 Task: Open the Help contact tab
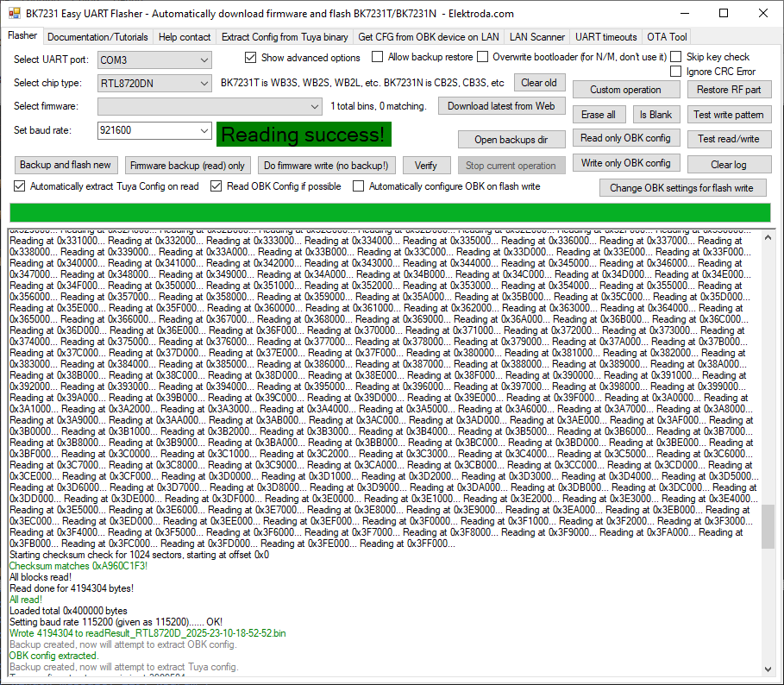[185, 37]
